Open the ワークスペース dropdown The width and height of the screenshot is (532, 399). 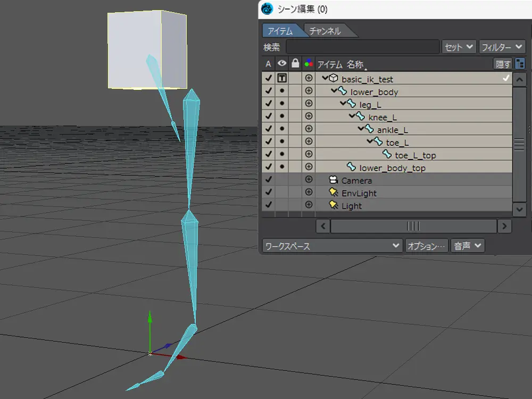click(x=332, y=246)
